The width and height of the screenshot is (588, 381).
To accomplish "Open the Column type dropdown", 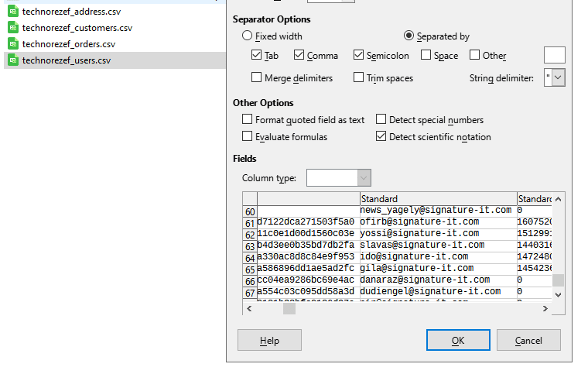I will tap(364, 178).
